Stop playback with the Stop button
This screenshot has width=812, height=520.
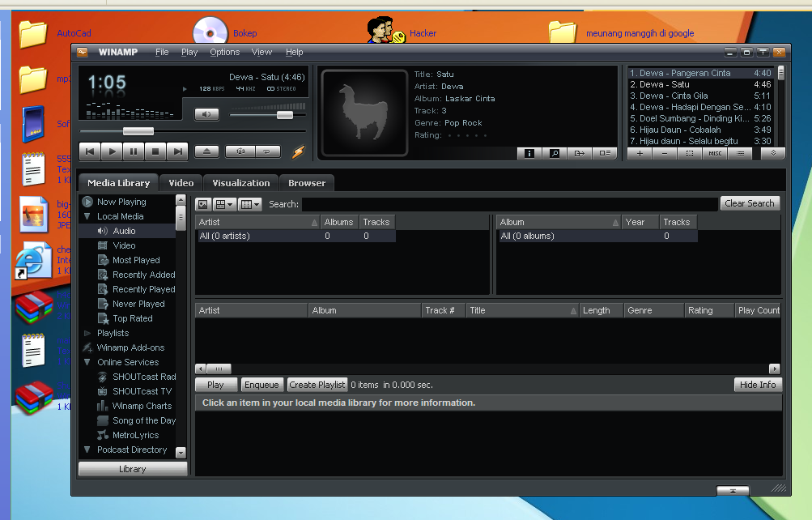tap(155, 151)
